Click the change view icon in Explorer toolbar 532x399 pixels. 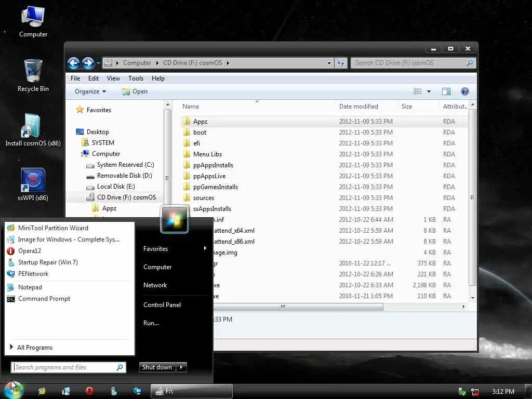418,91
